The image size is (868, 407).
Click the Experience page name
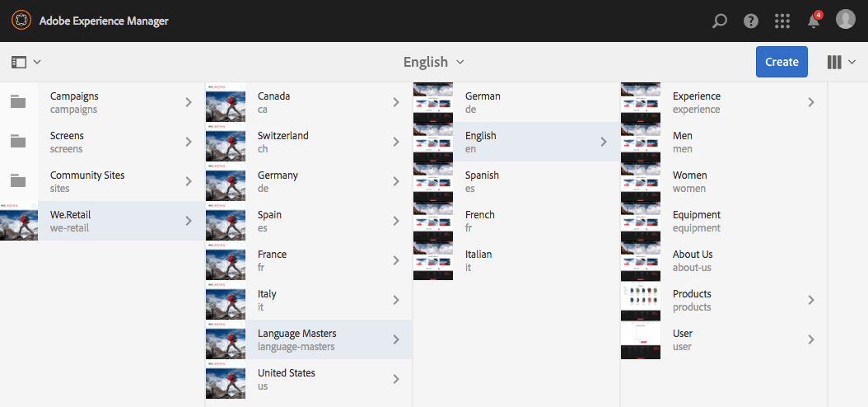[697, 96]
